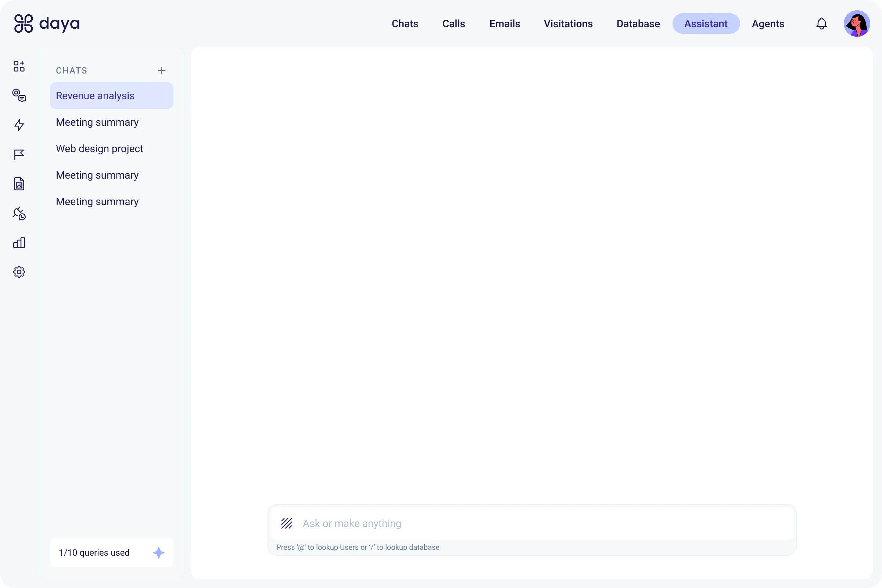Screen dimensions: 882x588
Task: Go to the Database tab
Action: [638, 24]
